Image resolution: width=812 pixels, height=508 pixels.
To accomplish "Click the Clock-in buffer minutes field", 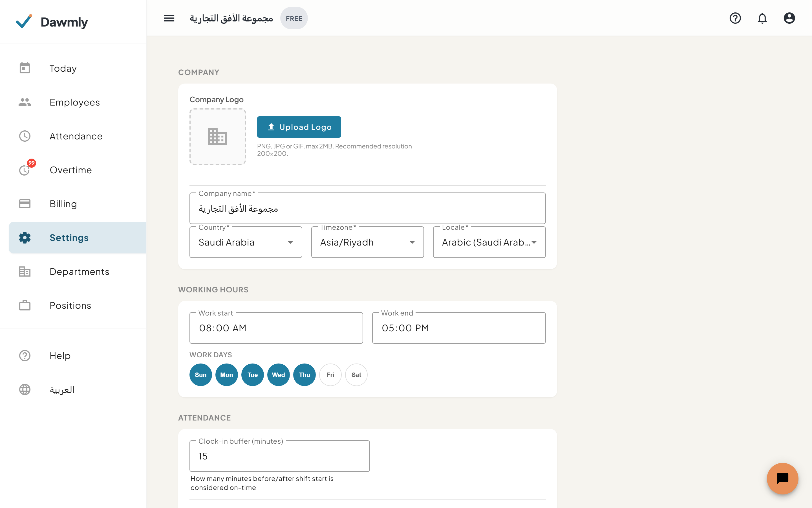I will [x=279, y=456].
